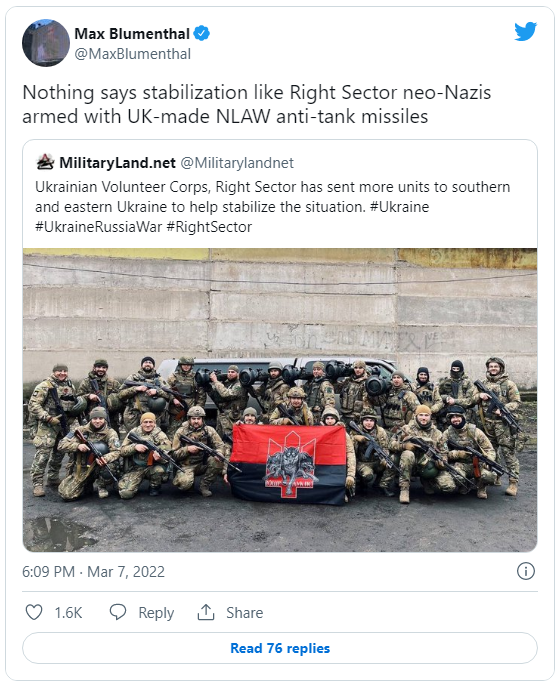The height and width of the screenshot is (687, 557).
Task: Open the @Militarylandnet handle
Action: [237, 163]
